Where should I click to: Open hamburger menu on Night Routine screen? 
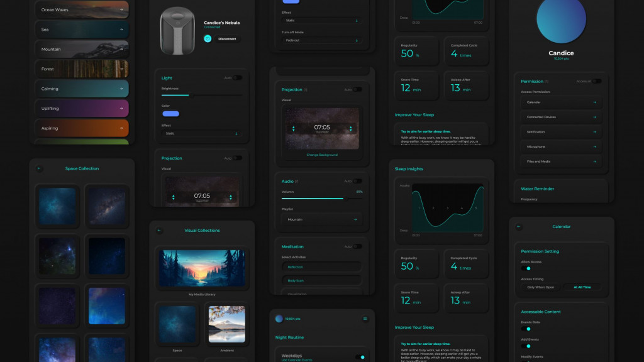365,319
